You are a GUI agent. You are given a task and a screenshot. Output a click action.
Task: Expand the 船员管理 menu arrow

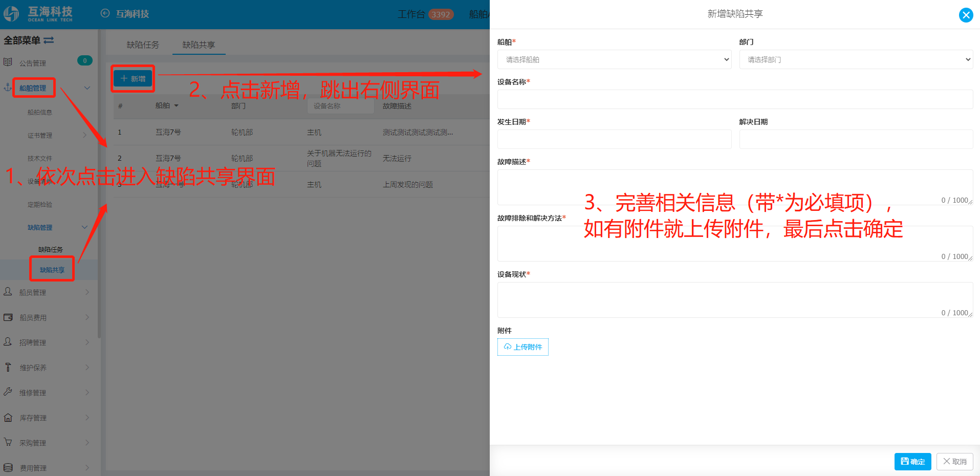coord(87,292)
